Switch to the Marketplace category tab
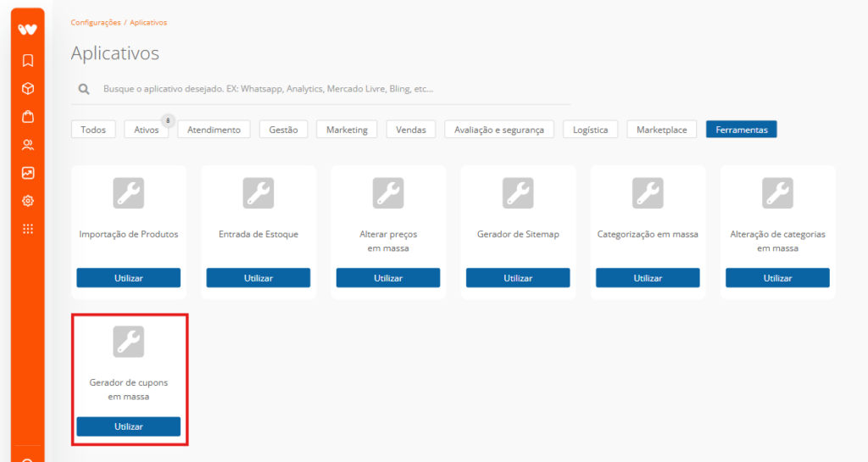The image size is (868, 462). [661, 130]
